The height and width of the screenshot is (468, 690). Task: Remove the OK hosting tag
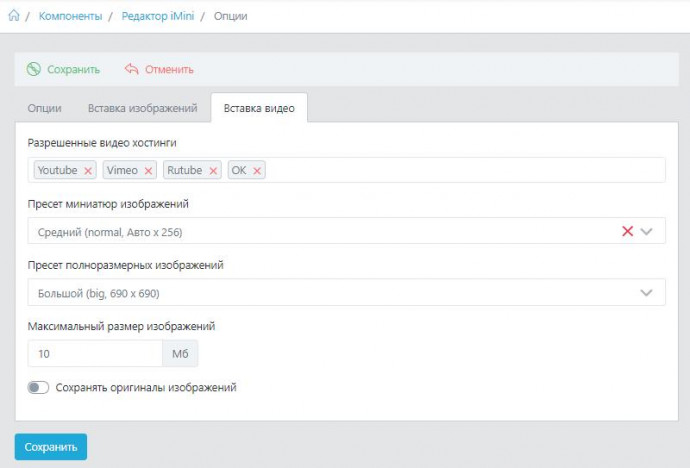(x=257, y=171)
